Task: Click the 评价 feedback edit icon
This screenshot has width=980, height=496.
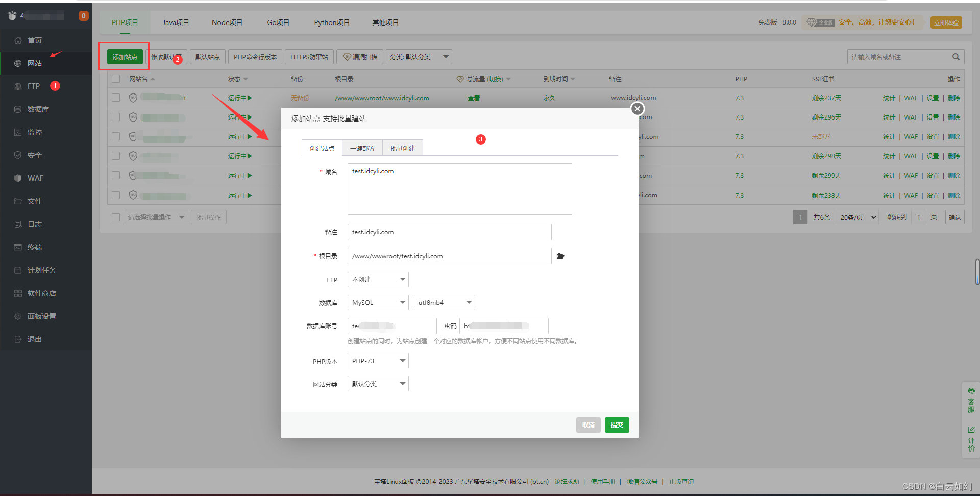Action: coord(971,430)
